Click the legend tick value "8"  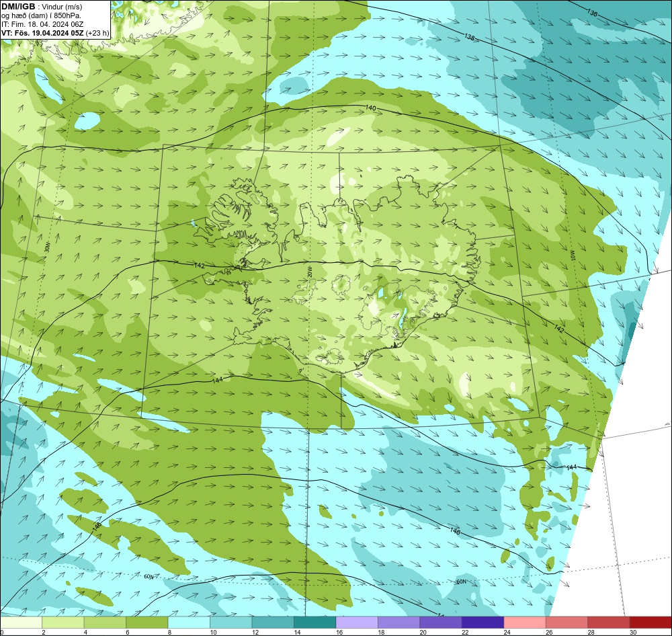pos(170,632)
